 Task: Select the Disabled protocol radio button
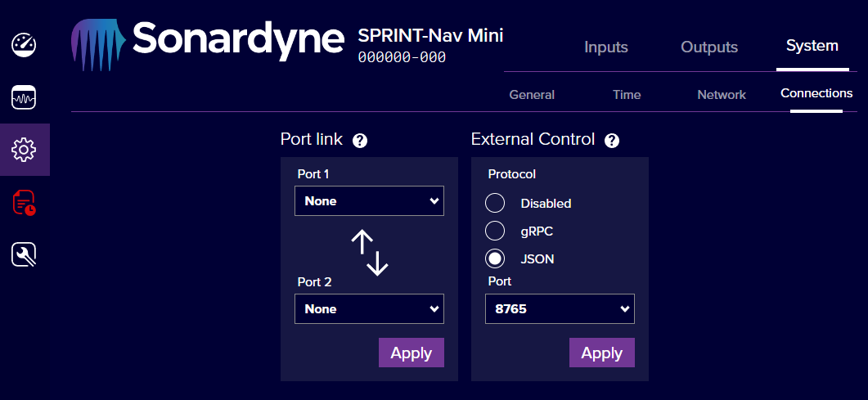(495, 203)
